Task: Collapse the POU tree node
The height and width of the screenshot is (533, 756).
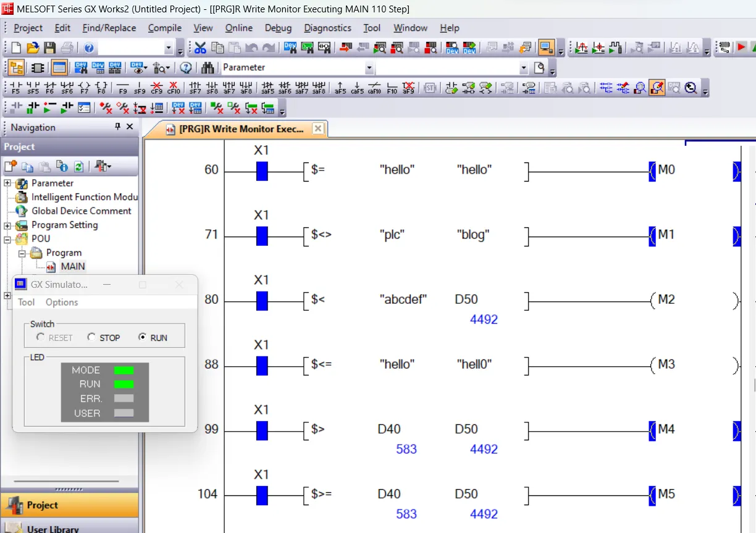Action: [7, 239]
